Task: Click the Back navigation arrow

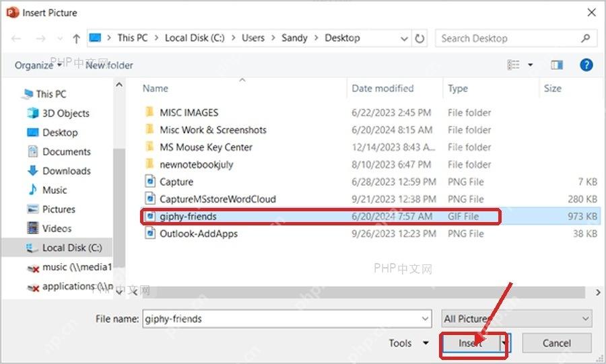Action: pos(16,38)
